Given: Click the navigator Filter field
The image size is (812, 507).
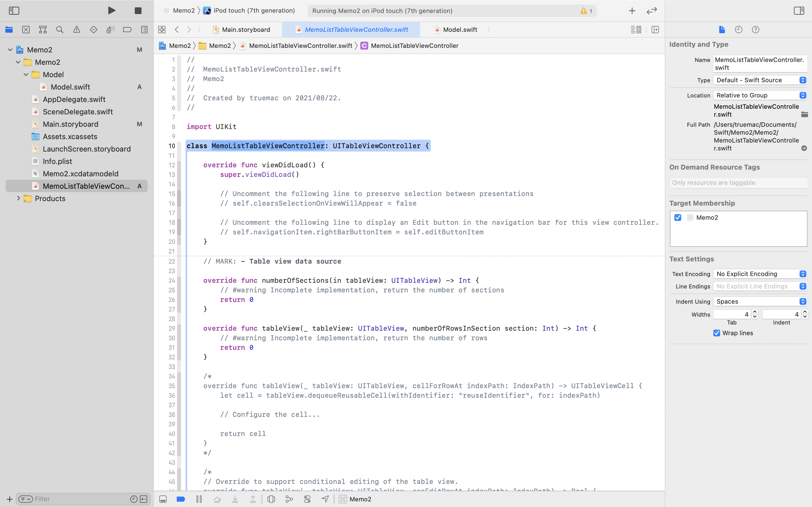Looking at the screenshot, I should 81,499.
